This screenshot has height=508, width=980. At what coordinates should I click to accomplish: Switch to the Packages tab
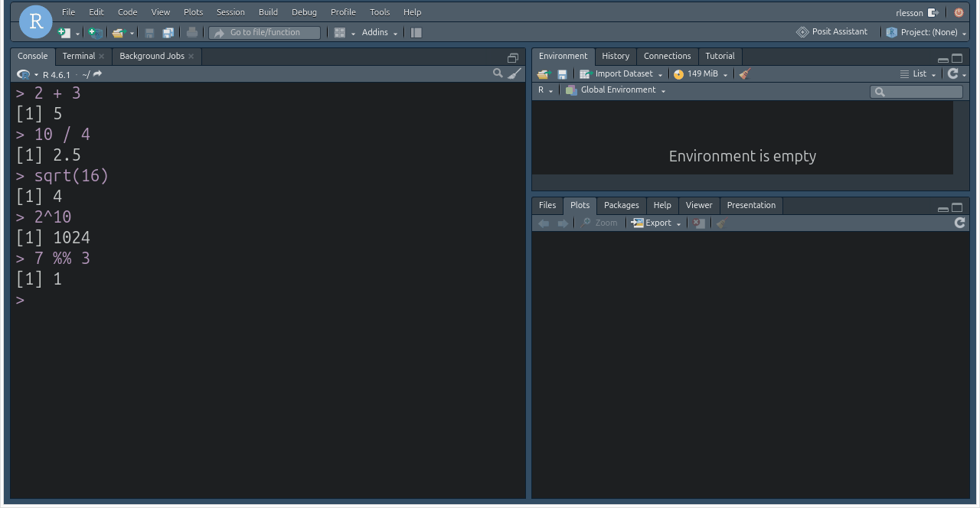(621, 206)
